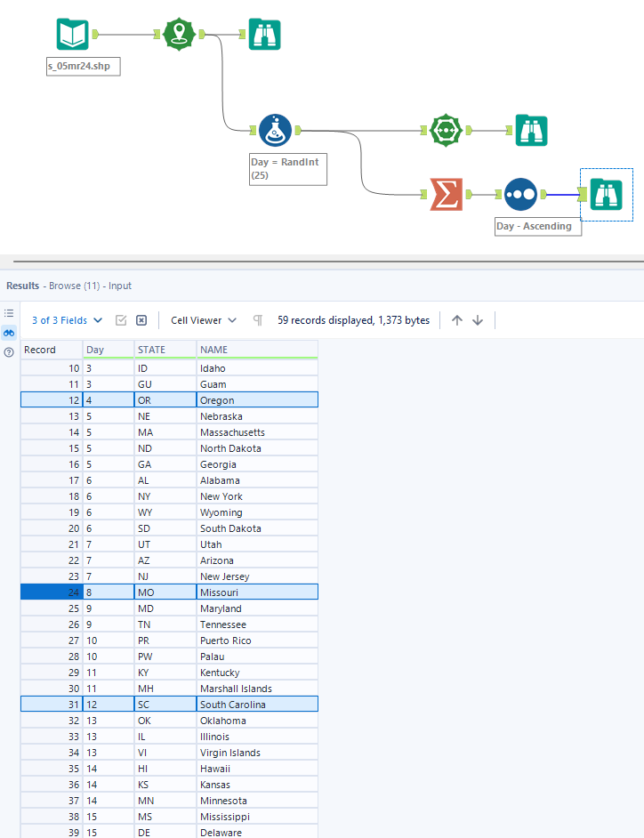The height and width of the screenshot is (838, 644).
Task: Toggle the show whitespace paragraph symbol
Action: coord(258,320)
